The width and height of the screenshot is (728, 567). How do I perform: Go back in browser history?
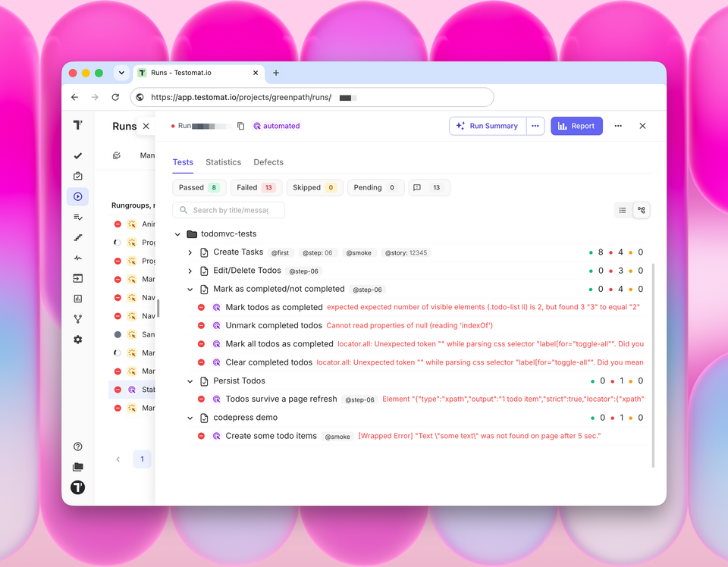point(75,97)
